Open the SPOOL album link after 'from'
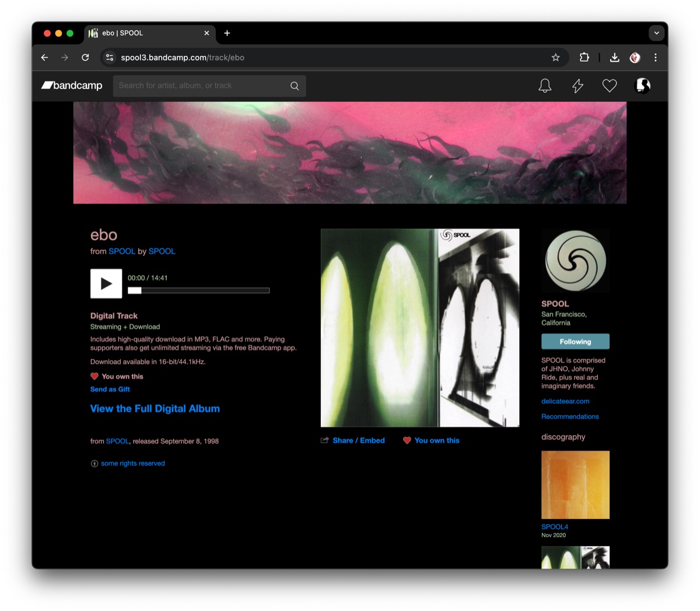Viewport: 700px width, 611px height. tap(122, 251)
